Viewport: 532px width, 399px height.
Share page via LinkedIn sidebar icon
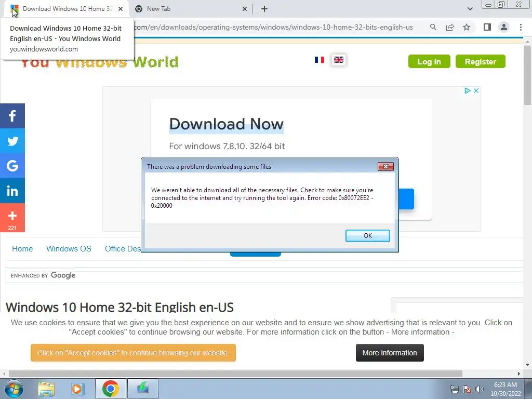pos(12,191)
